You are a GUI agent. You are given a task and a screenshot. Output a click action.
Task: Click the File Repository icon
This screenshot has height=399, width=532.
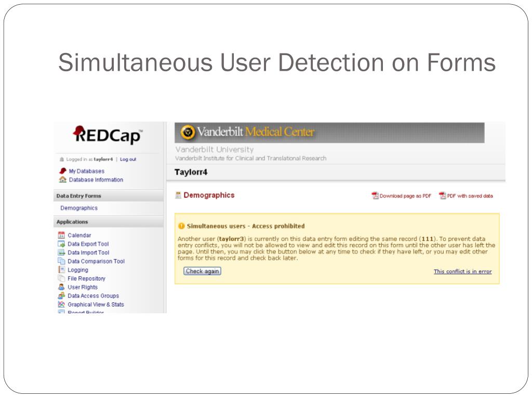(x=61, y=278)
